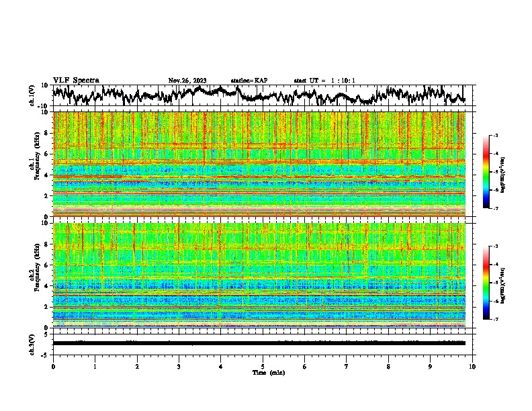
Task: Click inside the ch.1 spectrogram panel
Action: point(259,164)
